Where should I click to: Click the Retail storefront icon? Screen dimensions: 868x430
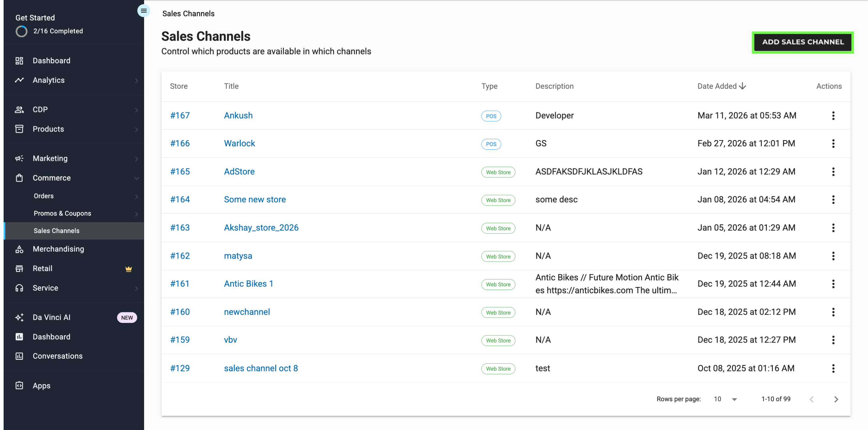(19, 268)
